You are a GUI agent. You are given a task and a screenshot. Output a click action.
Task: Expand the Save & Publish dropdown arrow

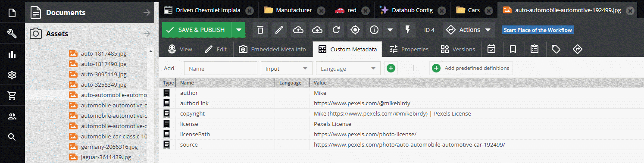[x=238, y=30]
